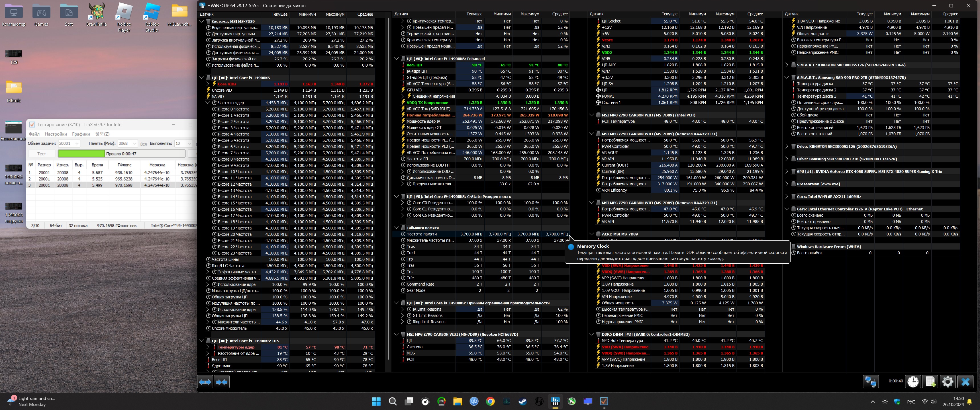Expand the GPU RTX 4080 SUPER section

787,171
